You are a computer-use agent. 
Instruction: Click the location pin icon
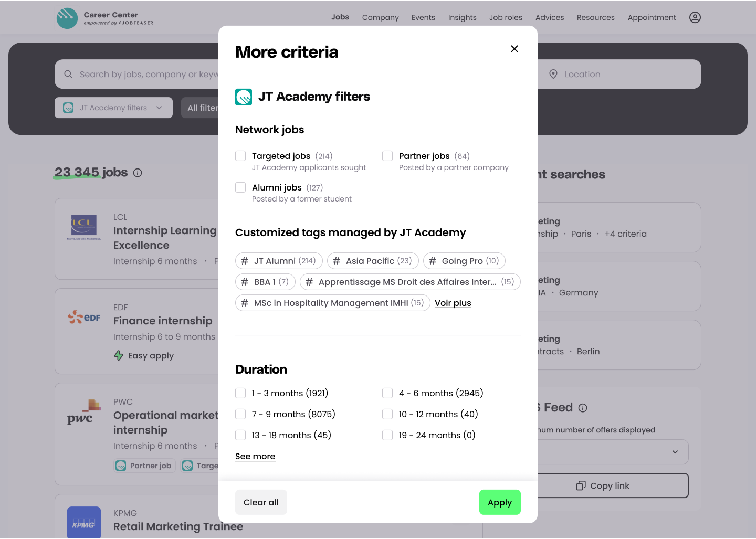tap(553, 74)
